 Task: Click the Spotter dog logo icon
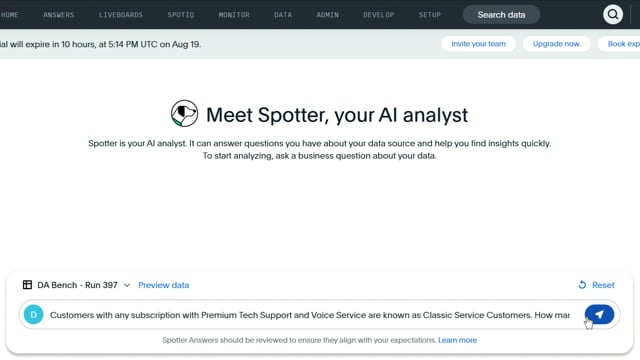tap(184, 113)
